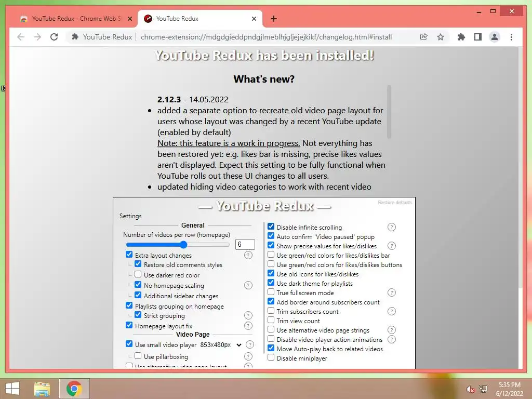Screen dimensions: 532x399
Task: Open the network tray icon
Action: [483, 389]
